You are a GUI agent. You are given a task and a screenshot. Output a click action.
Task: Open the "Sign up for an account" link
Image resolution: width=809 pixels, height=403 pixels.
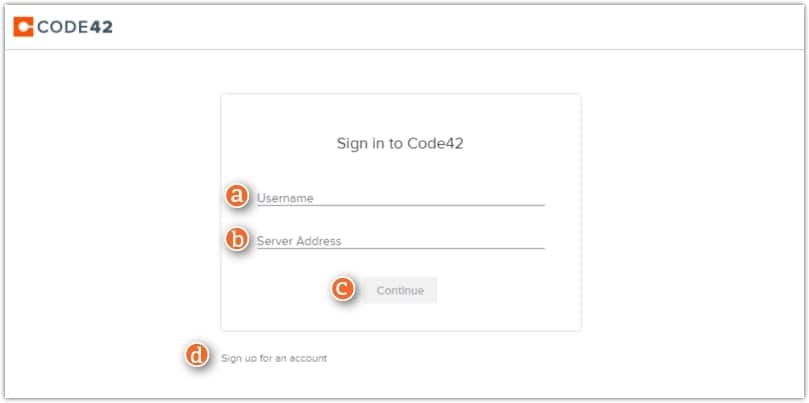[x=273, y=357]
